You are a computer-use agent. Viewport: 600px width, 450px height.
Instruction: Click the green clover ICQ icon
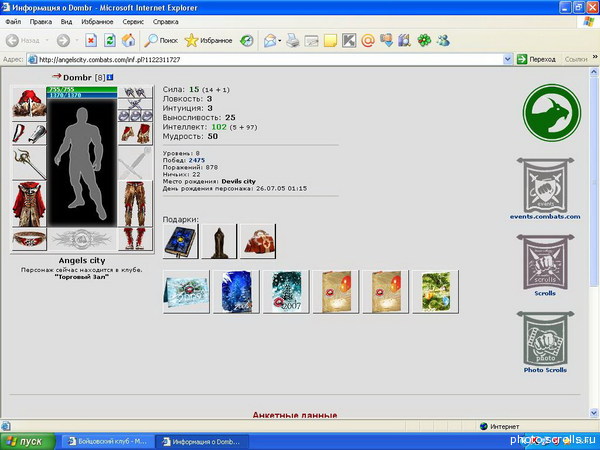(x=424, y=40)
